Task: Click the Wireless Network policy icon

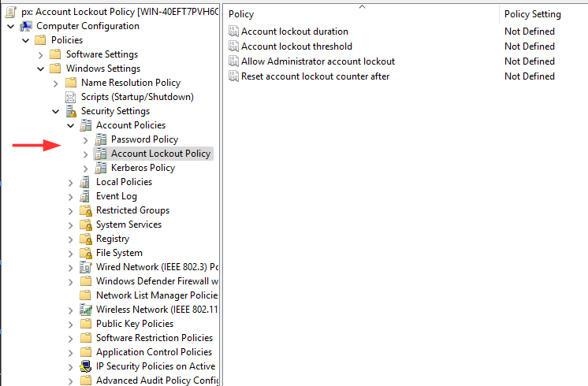Action: click(x=86, y=310)
